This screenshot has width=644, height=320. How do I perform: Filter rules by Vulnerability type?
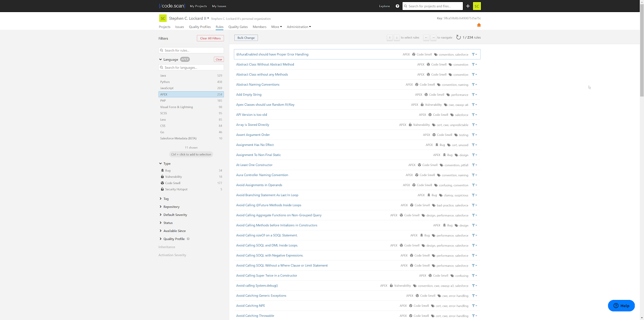pos(191,177)
